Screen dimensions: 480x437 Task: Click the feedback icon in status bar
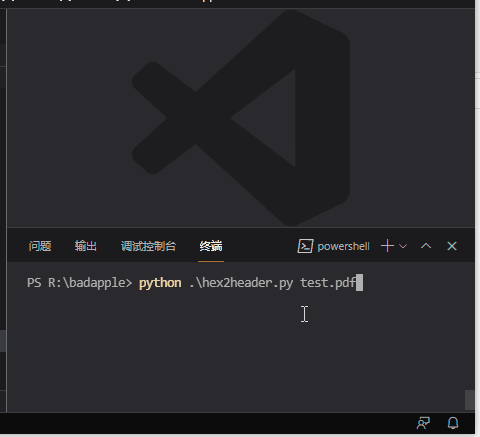tap(423, 423)
